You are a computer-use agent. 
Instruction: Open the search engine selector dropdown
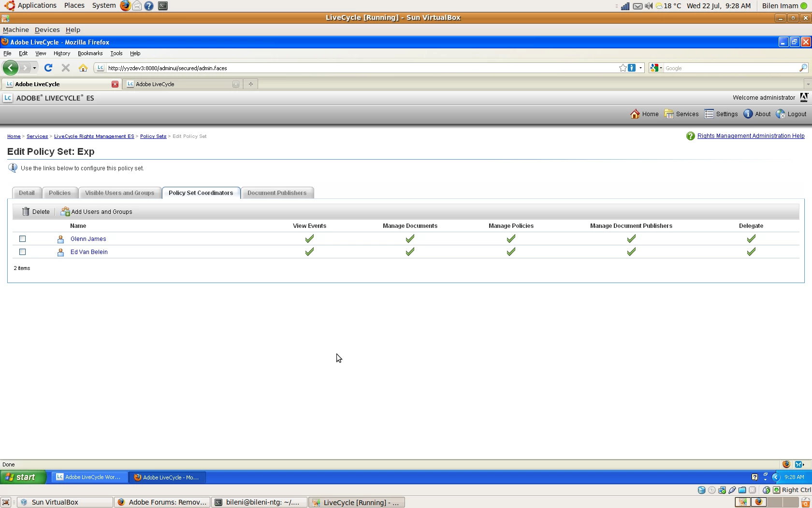pos(656,68)
